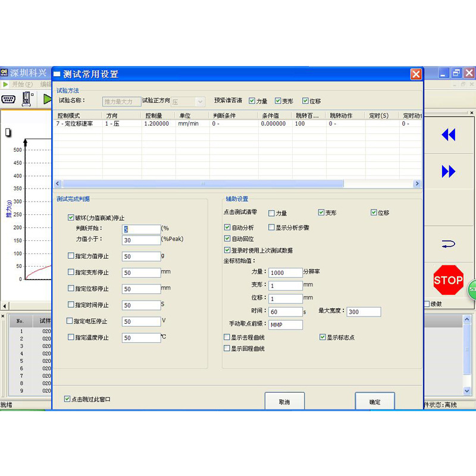This screenshot has width=476, height=476.
Task: Toggle 续做 checkbox in main window
Action: click(427, 304)
